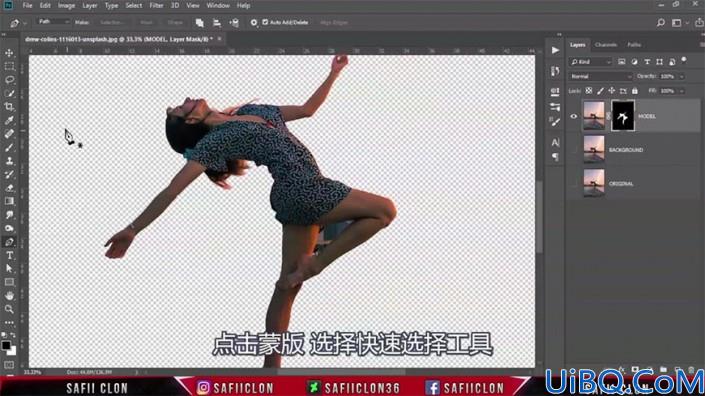
Task: Select the Dodge tool
Action: click(9, 228)
